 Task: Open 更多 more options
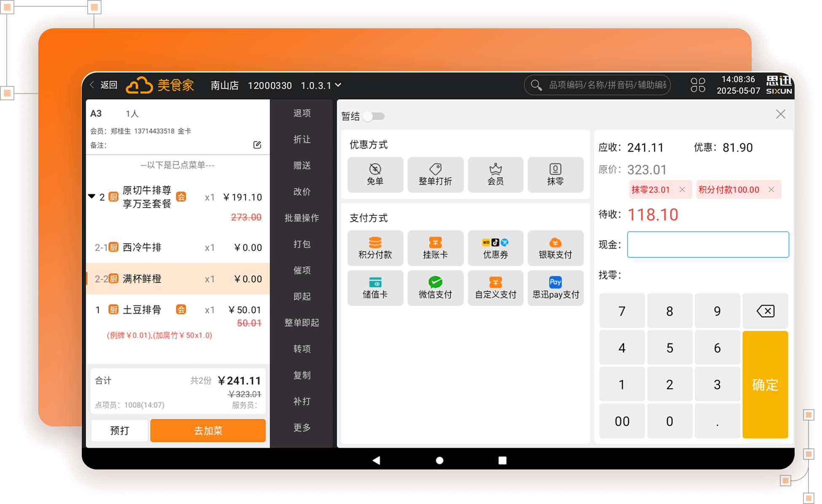[x=302, y=427]
